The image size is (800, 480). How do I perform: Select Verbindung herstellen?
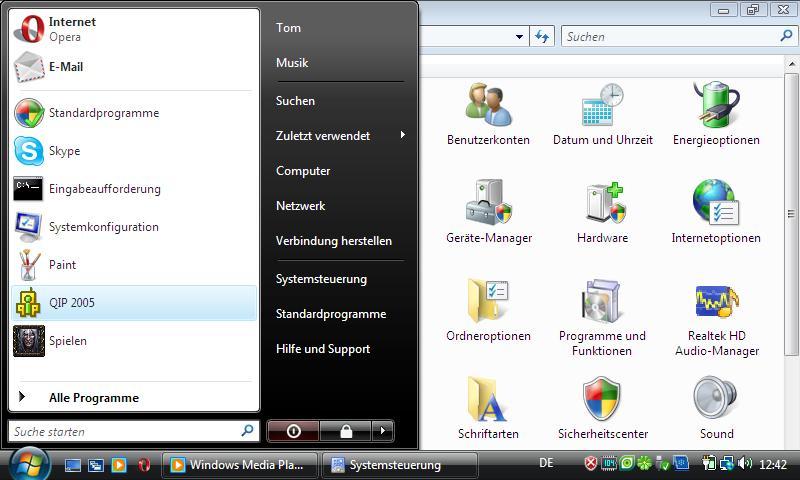[x=334, y=241]
